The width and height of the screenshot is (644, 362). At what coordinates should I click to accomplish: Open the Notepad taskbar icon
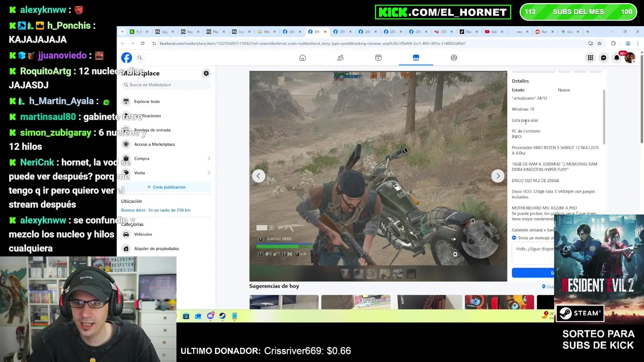tap(234, 316)
